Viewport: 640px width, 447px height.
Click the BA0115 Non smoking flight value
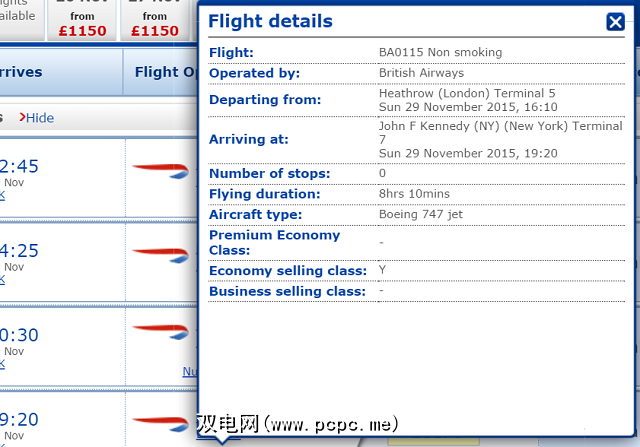click(x=440, y=52)
